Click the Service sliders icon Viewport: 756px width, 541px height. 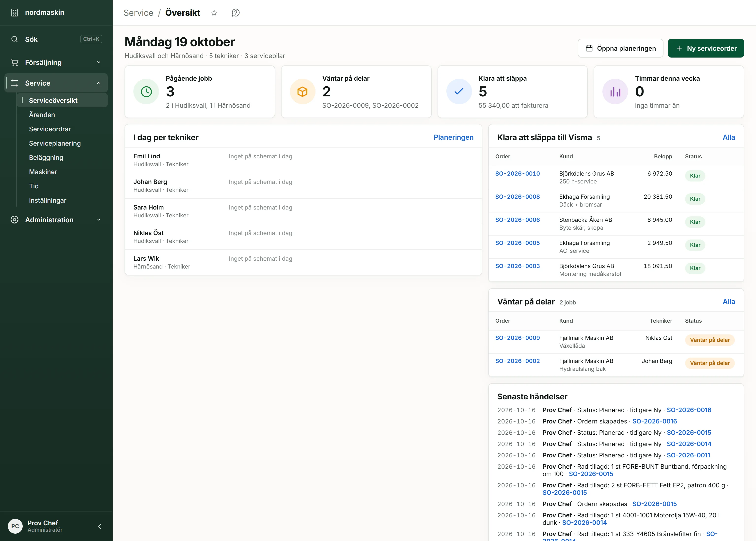14,83
